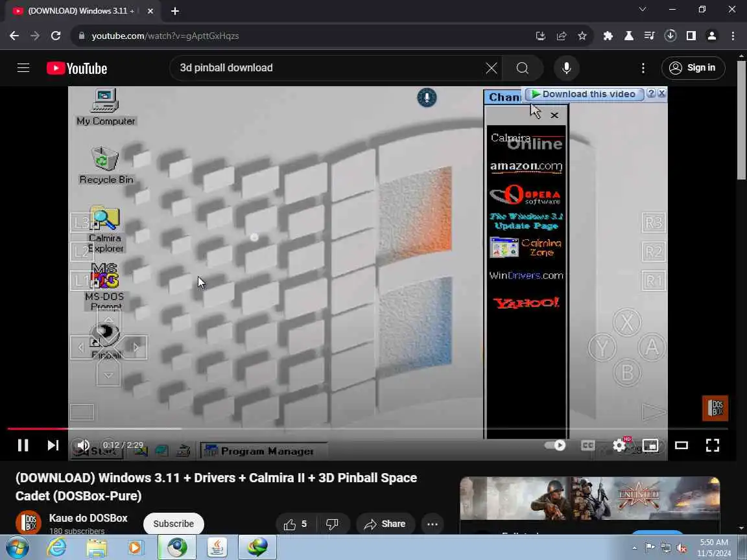Click the DOSBox channel watermark

[x=715, y=408]
